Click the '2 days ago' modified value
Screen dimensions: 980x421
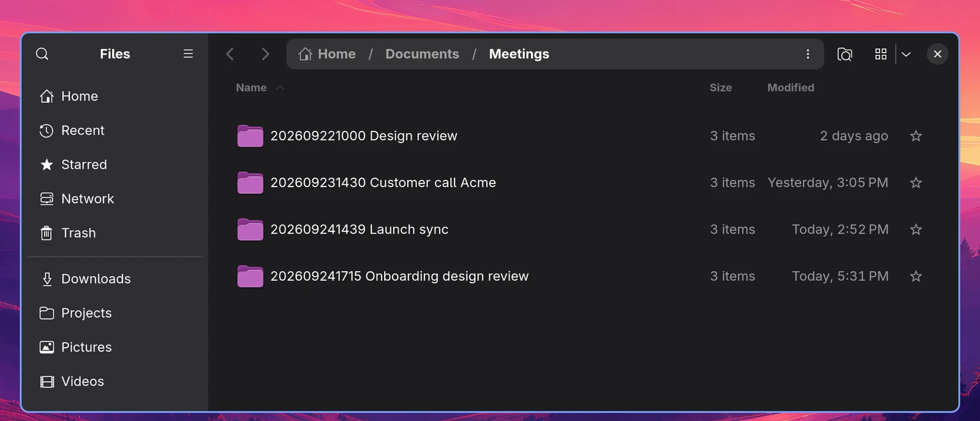tap(854, 136)
